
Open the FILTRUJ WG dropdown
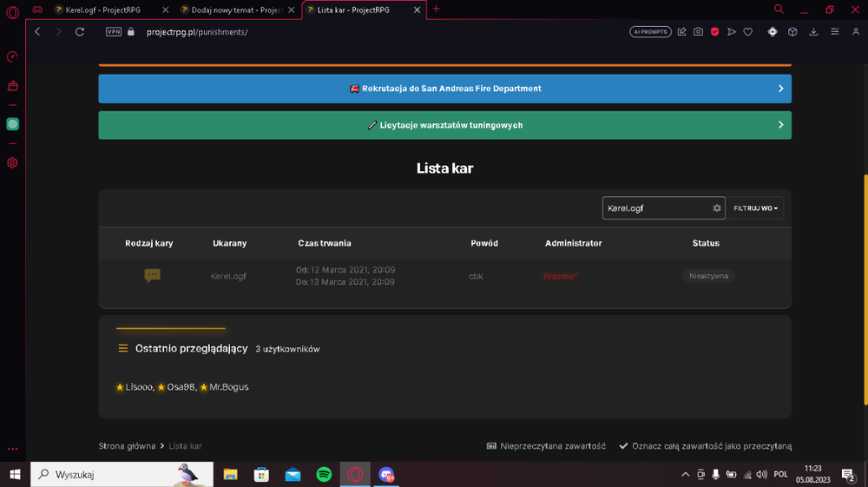[x=756, y=208]
